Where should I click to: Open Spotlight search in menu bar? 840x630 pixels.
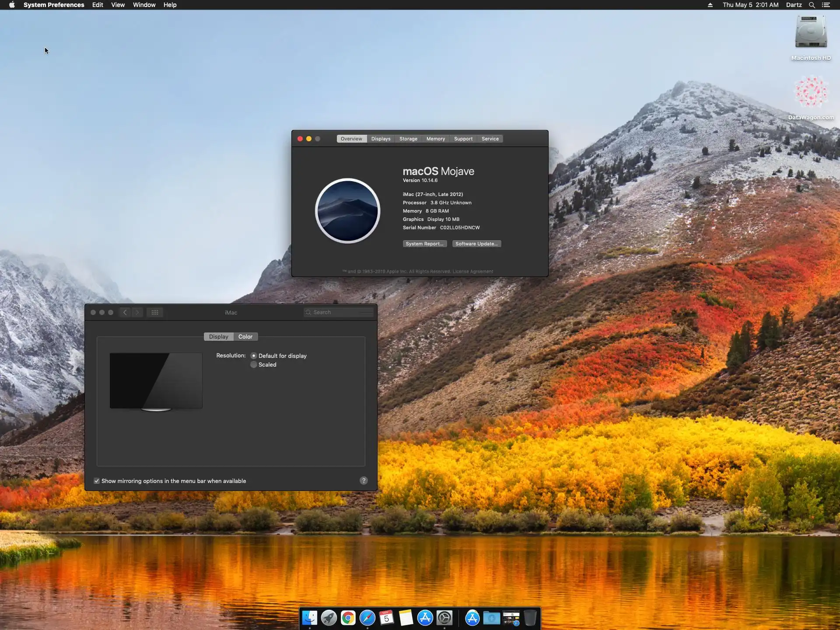pyautogui.click(x=812, y=5)
